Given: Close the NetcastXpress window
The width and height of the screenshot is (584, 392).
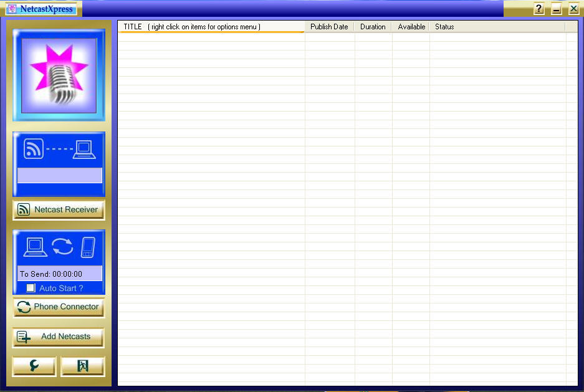Looking at the screenshot, I should (x=573, y=9).
